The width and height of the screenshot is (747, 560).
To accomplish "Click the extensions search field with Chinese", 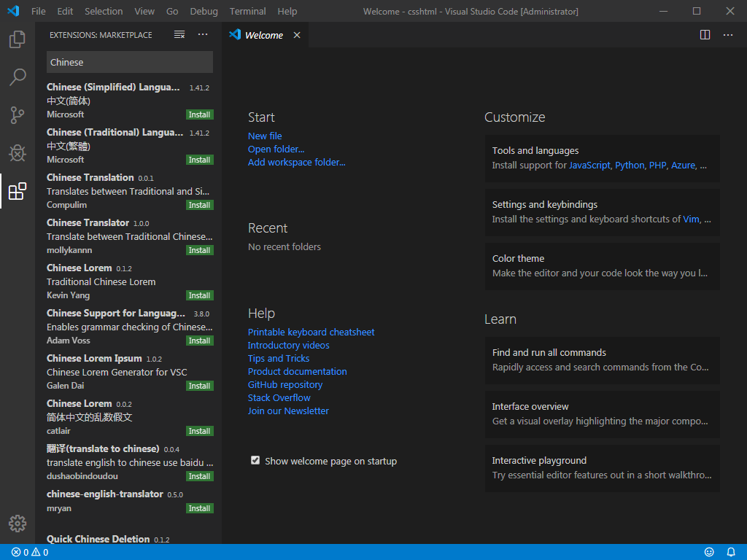I will tap(130, 63).
